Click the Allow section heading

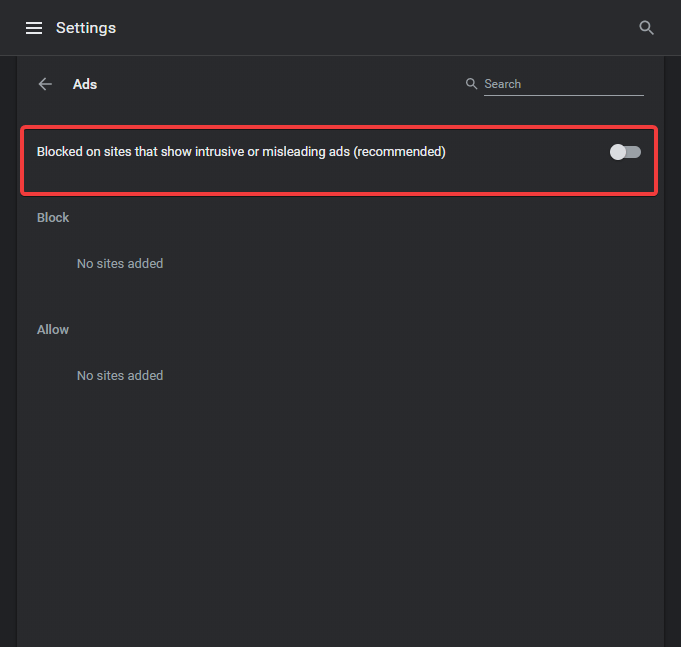coord(53,330)
